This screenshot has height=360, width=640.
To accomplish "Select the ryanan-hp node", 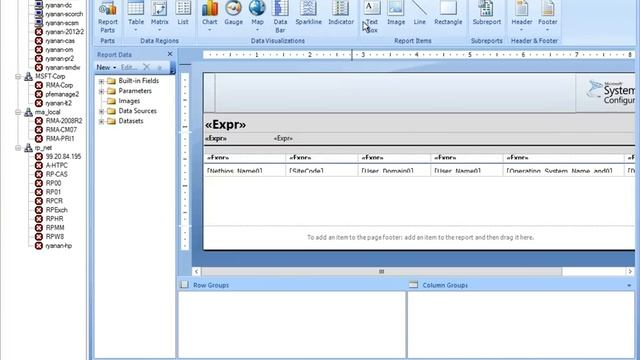I will pyautogui.click(x=58, y=246).
